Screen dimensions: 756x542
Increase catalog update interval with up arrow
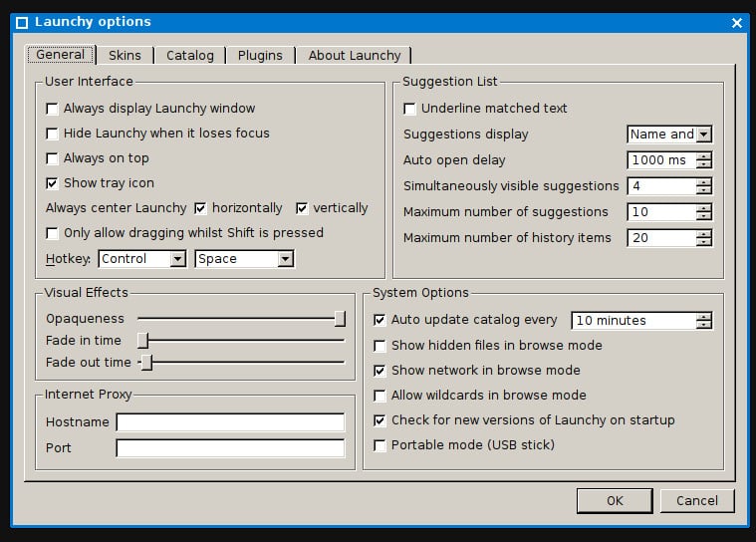[704, 317]
